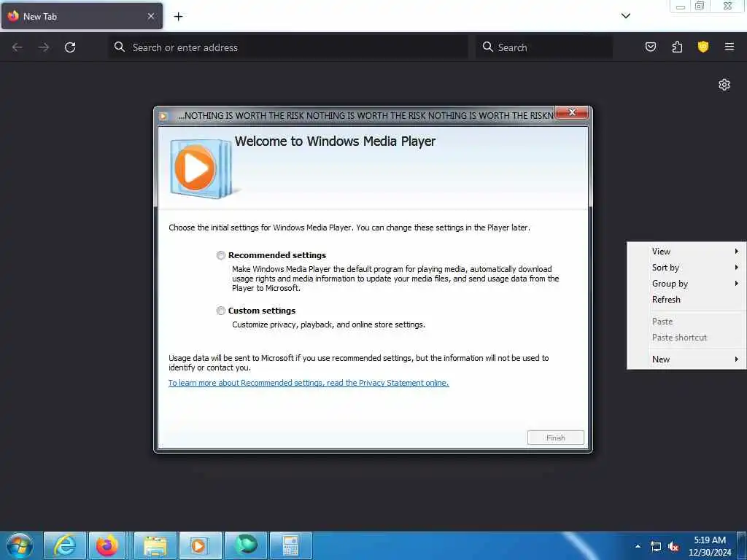Open New submenu in context menu
This screenshot has width=747, height=560.
point(686,359)
